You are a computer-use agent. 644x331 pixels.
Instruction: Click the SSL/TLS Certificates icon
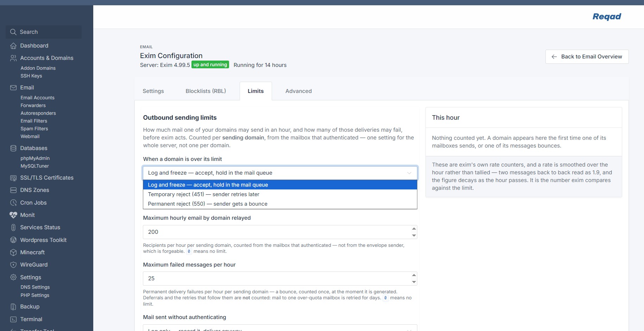pyautogui.click(x=13, y=178)
